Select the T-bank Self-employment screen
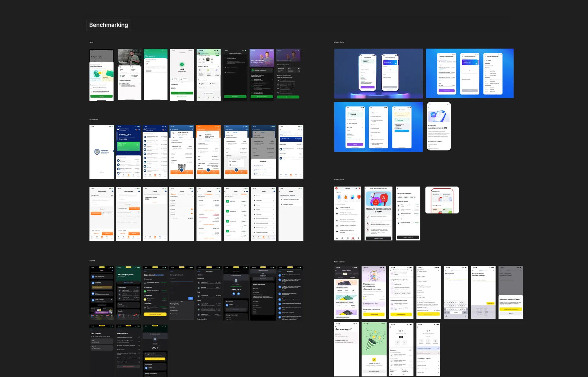The width and height of the screenshot is (588, 377). [128, 293]
